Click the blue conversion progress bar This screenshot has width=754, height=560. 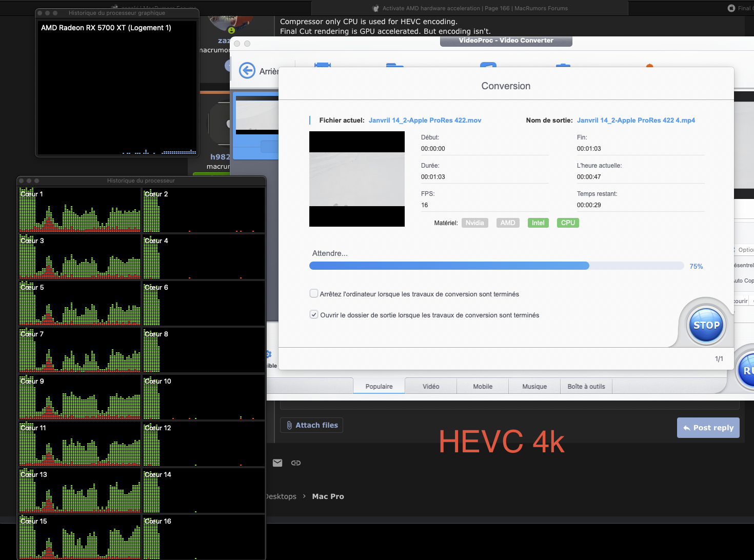[497, 266]
